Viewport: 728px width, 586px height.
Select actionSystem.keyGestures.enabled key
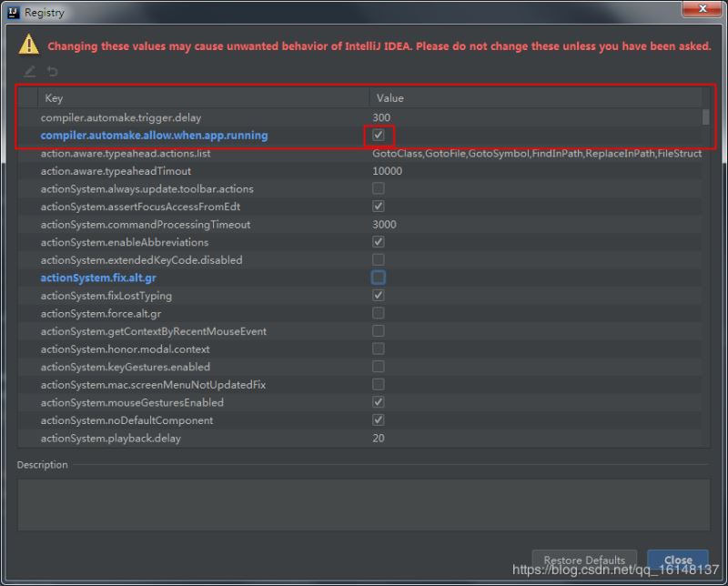coord(126,367)
